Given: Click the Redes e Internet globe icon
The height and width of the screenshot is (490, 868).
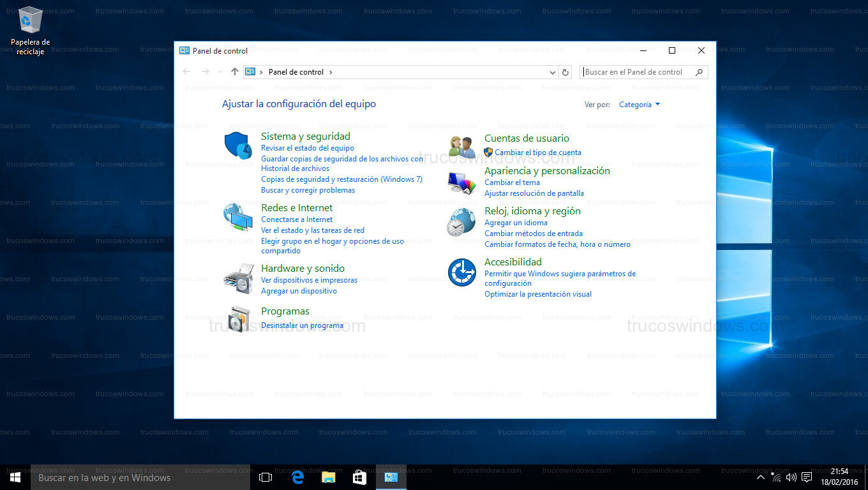Looking at the screenshot, I should click(237, 217).
